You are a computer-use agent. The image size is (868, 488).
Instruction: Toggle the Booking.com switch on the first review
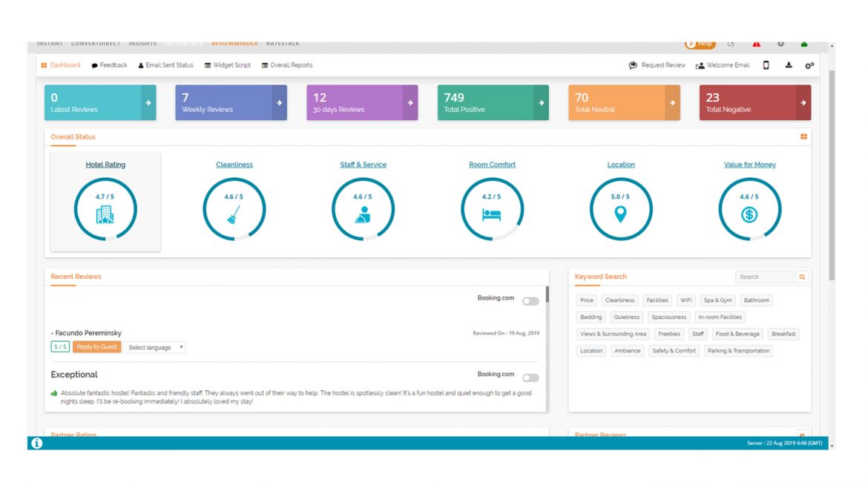(x=529, y=300)
